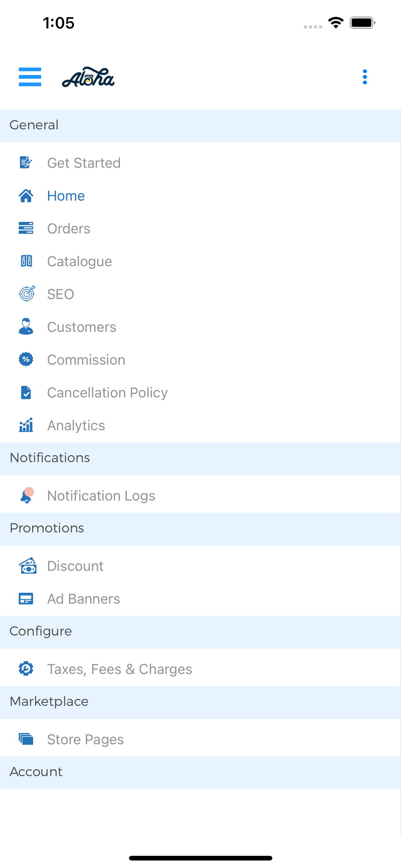Click the Catalogue book icon
The height and width of the screenshot is (868, 401).
[x=26, y=261]
